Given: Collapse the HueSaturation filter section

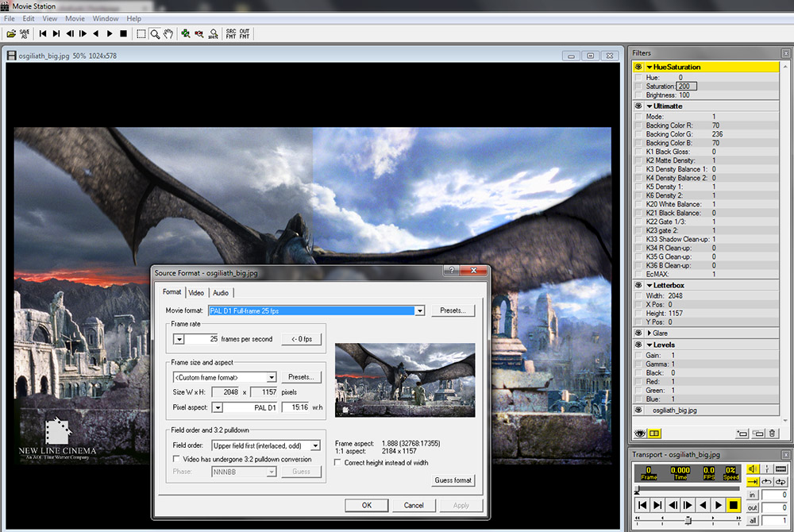Looking at the screenshot, I should click(x=649, y=67).
